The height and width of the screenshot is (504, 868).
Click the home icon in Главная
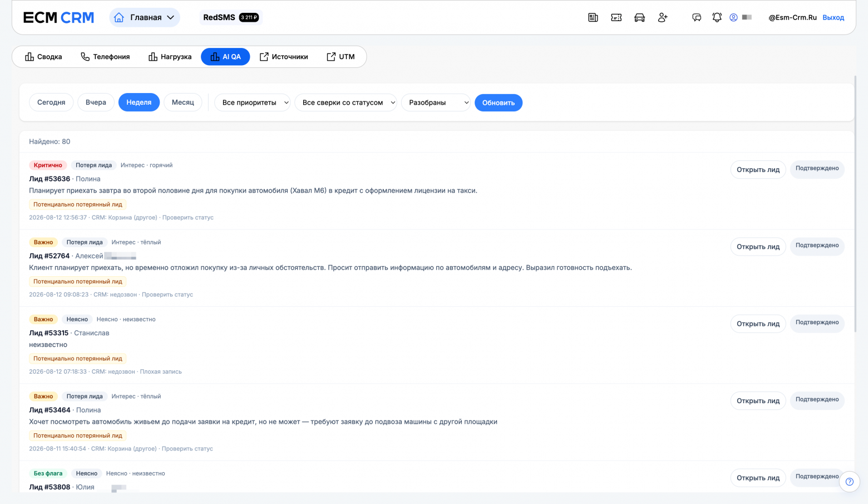coord(119,18)
